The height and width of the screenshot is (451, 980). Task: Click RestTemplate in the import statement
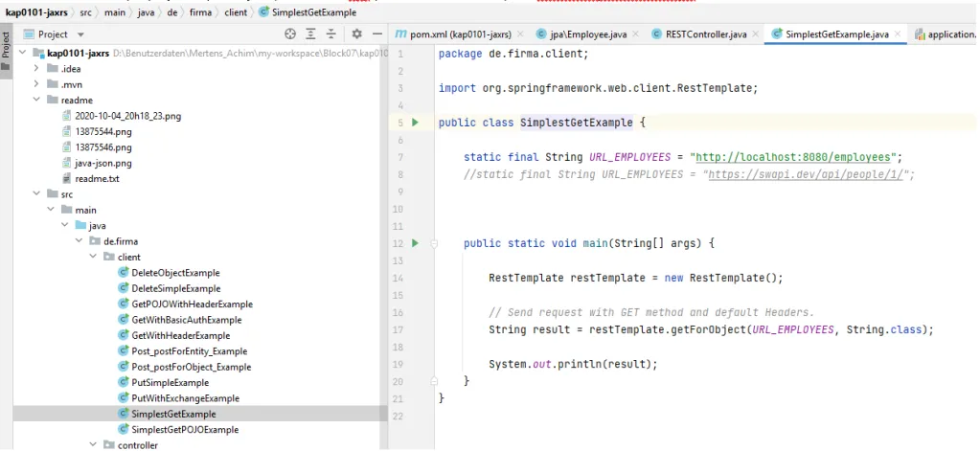[715, 89]
